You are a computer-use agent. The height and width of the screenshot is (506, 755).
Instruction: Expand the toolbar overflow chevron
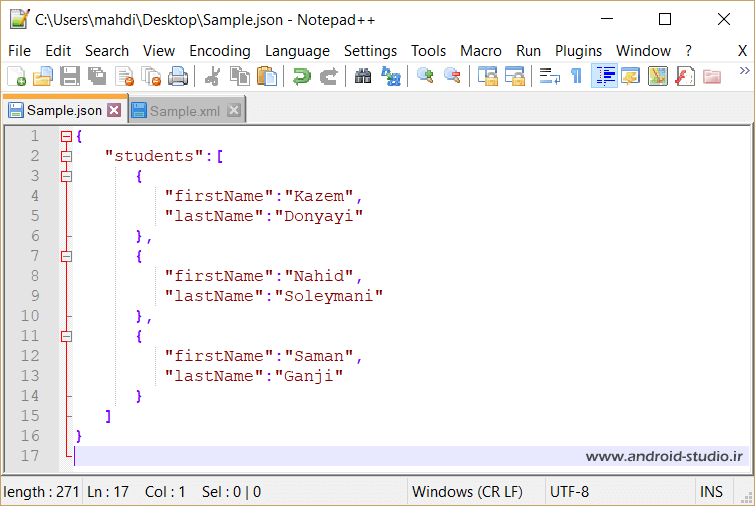(744, 71)
